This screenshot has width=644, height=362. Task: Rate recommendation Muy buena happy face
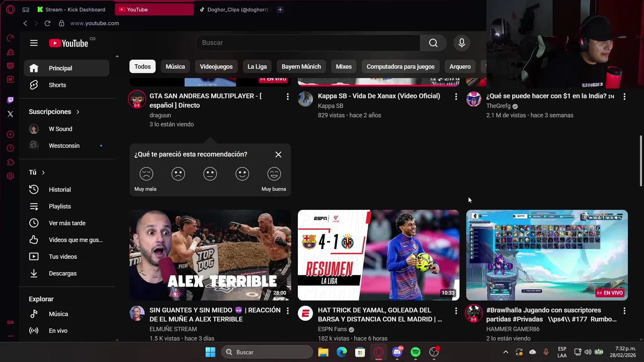[x=274, y=174]
